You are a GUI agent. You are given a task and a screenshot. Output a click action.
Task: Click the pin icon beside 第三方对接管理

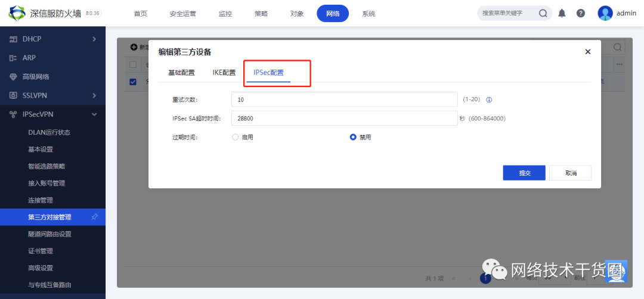point(94,217)
